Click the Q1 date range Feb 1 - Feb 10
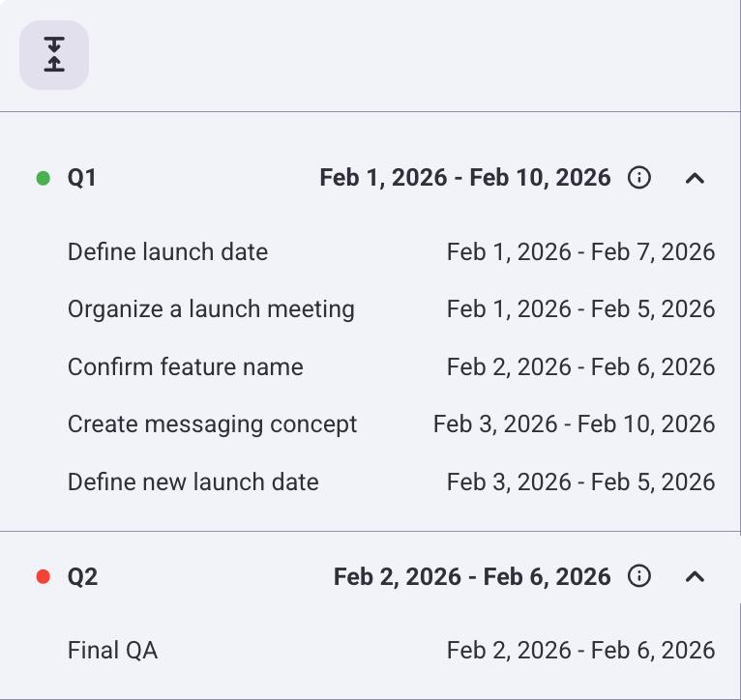 [465, 178]
